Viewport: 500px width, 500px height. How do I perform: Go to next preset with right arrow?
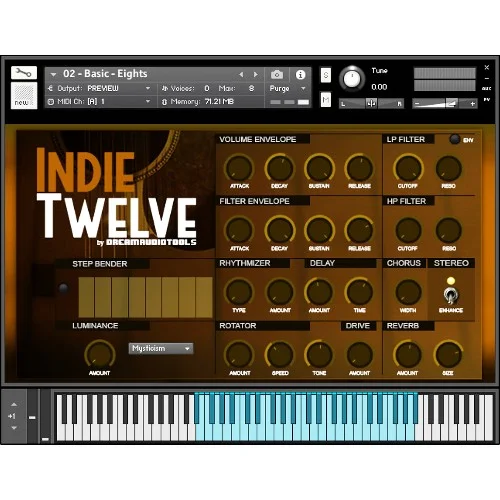(256, 75)
